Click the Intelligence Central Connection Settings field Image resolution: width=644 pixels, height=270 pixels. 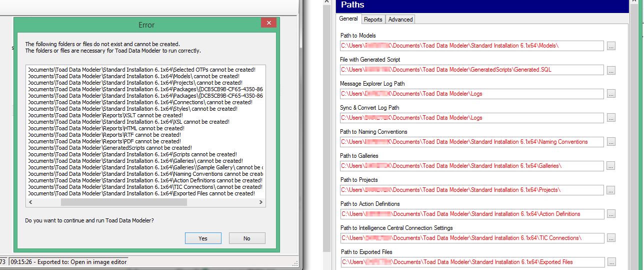click(x=471, y=238)
